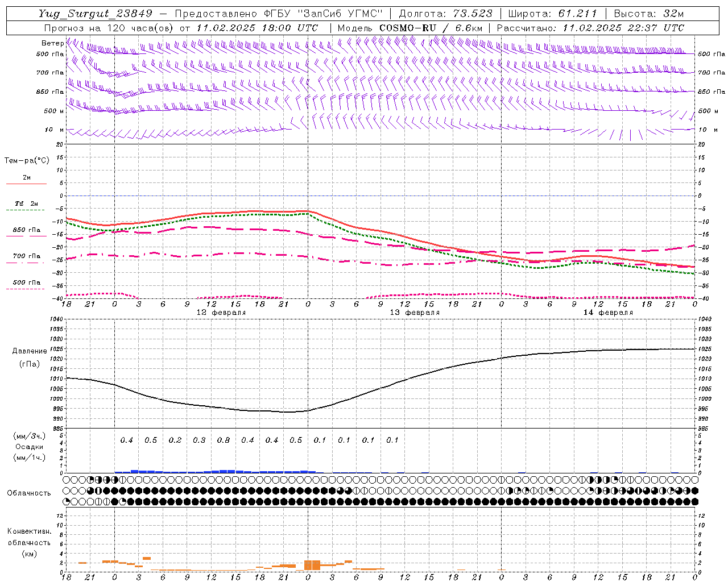Click the 500 м wind level label on left
Screen dimensions: 728x582
(x=54, y=111)
